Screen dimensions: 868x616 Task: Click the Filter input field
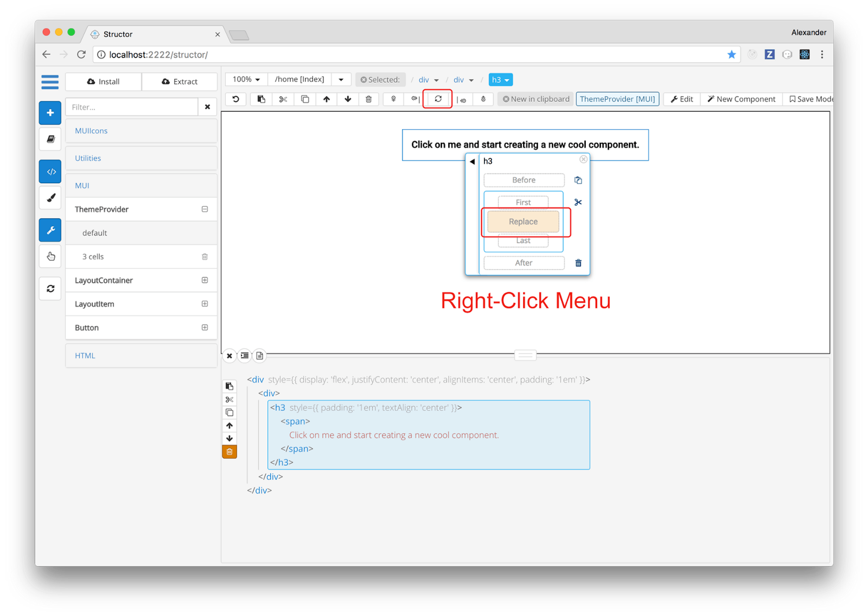[x=132, y=107]
